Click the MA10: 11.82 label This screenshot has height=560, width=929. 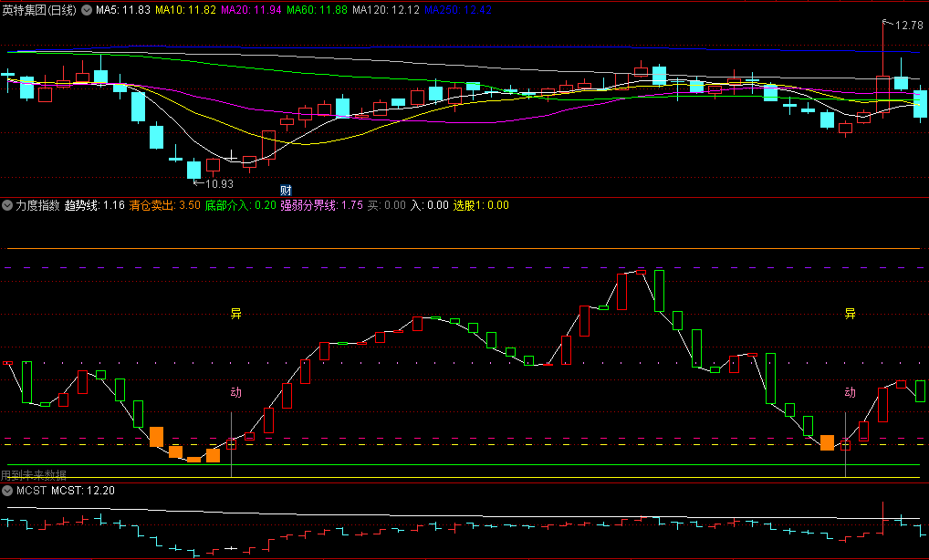[185, 10]
